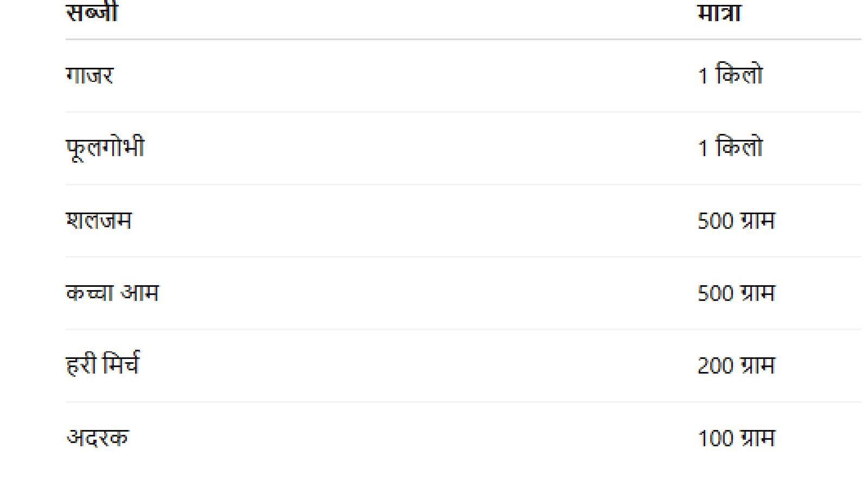Select the हरी मिर्च cell
The width and height of the screenshot is (868, 488).
(x=103, y=365)
